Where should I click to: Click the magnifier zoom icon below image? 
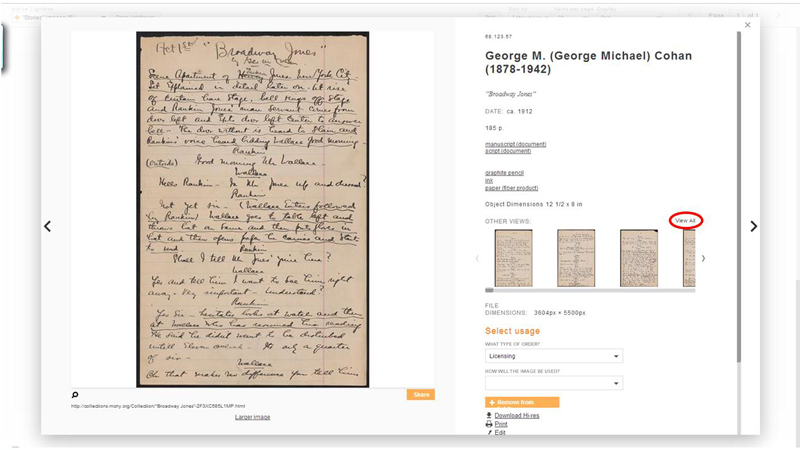75,394
